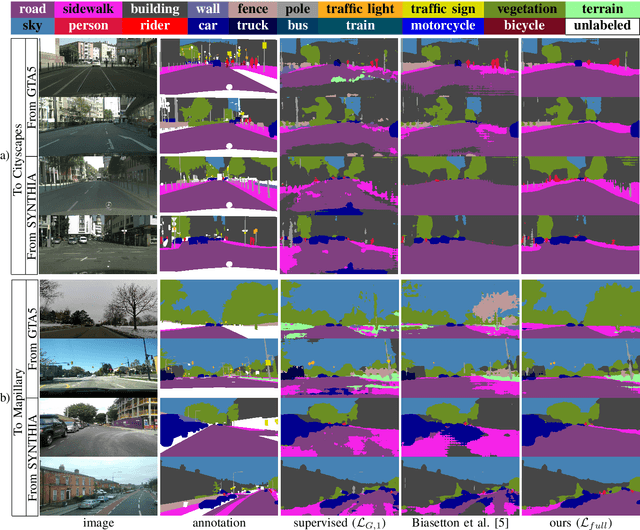The image size is (640, 530).
Task: Select the magenta sidewalk legend swatch
Action: tap(88, 9)
